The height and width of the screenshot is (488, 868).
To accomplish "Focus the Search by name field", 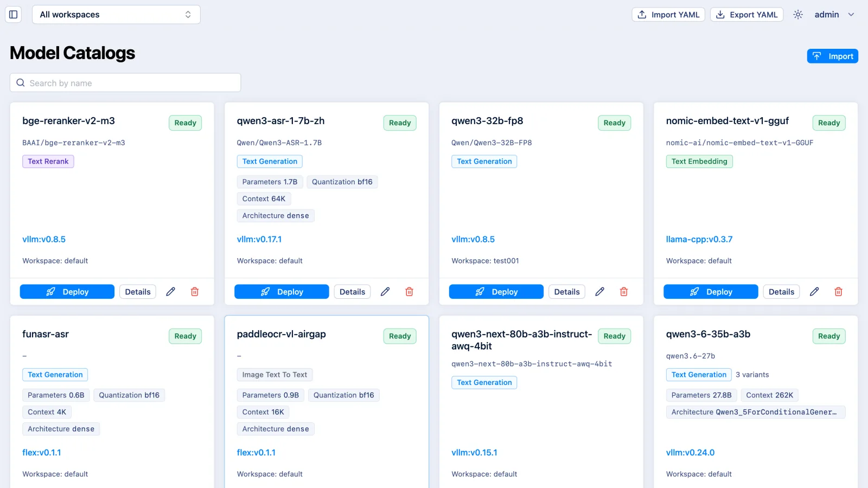I will tap(125, 83).
